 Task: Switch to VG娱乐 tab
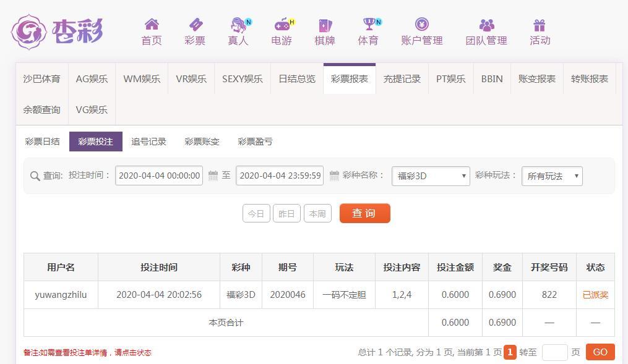click(92, 109)
